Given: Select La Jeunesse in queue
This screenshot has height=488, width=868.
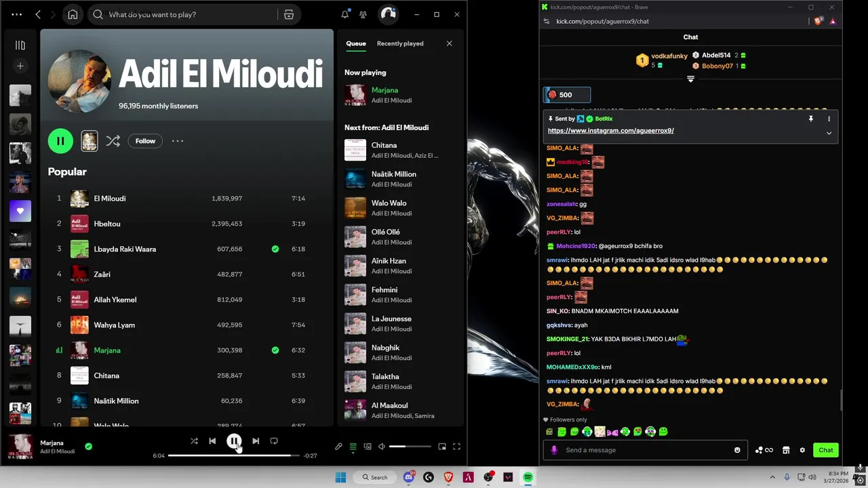Looking at the screenshot, I should click(400, 323).
